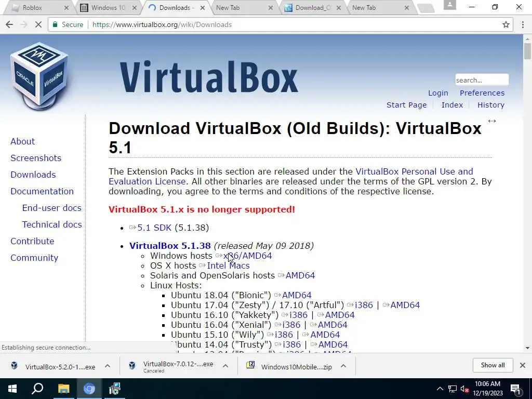Open Contribute in the sidebar

pos(32,241)
